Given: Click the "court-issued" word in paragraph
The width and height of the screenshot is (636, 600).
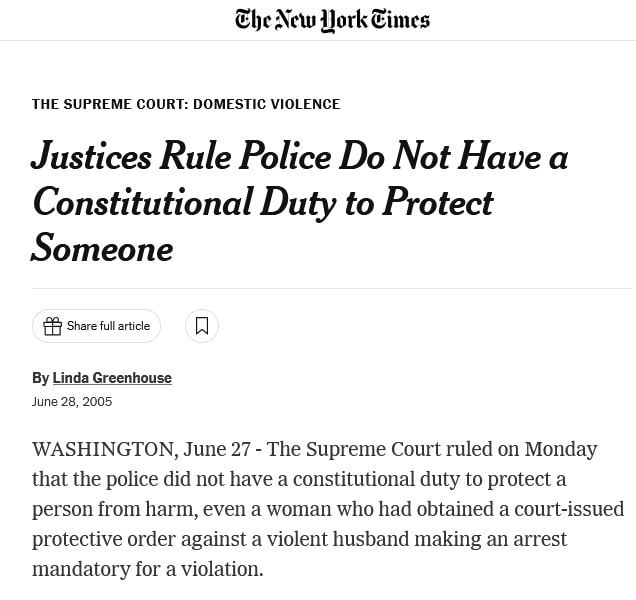Looking at the screenshot, I should click(569, 509).
